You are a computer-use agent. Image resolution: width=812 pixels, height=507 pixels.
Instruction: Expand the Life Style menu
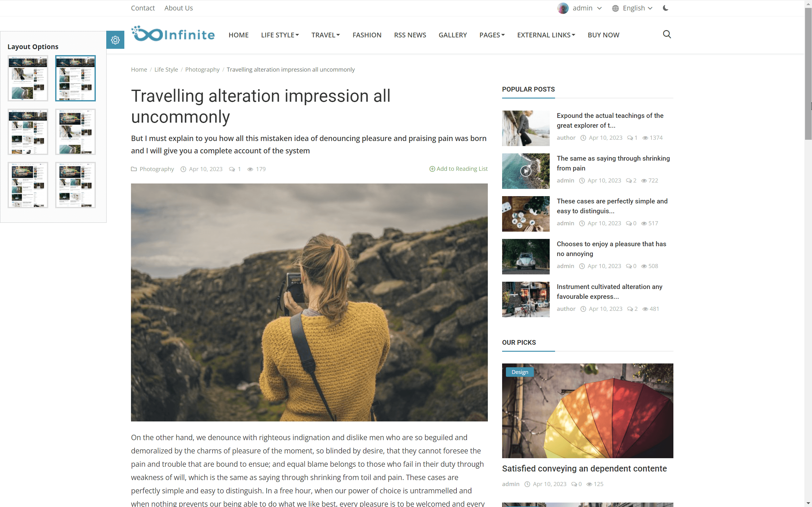click(279, 35)
